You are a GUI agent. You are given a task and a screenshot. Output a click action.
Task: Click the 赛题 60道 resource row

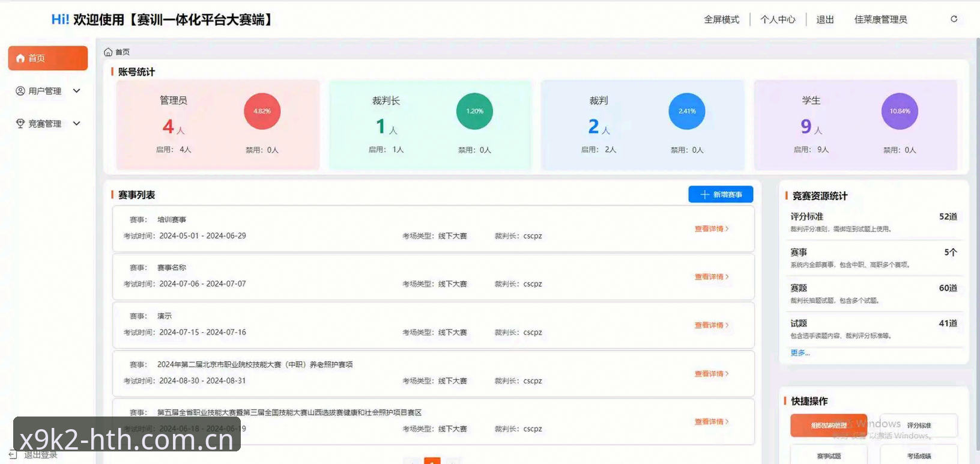874,293
